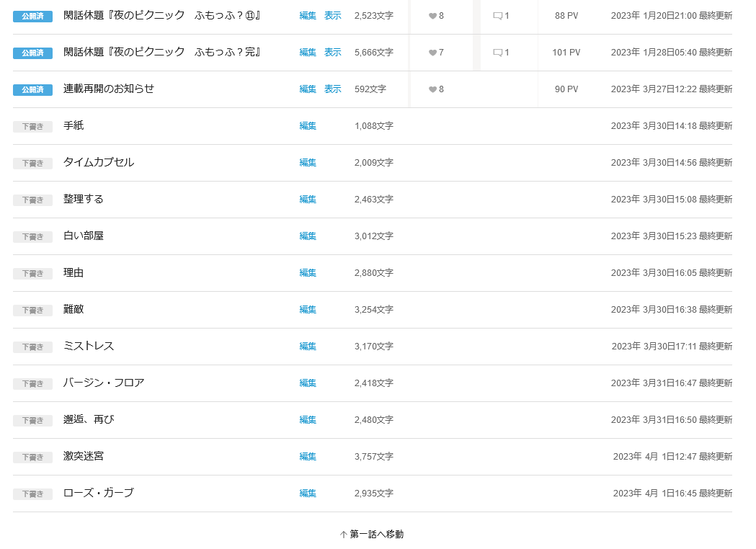The height and width of the screenshot is (549, 756).
Task: Edit the ローズ・ガーブ draft
Action: tap(308, 494)
